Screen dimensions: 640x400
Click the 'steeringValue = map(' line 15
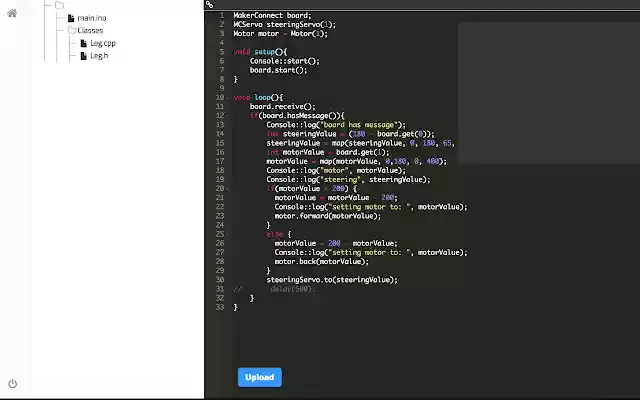click(360, 143)
